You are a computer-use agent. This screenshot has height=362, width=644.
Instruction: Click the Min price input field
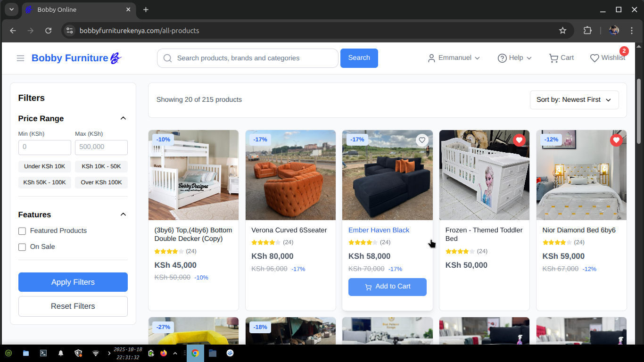coord(44,147)
